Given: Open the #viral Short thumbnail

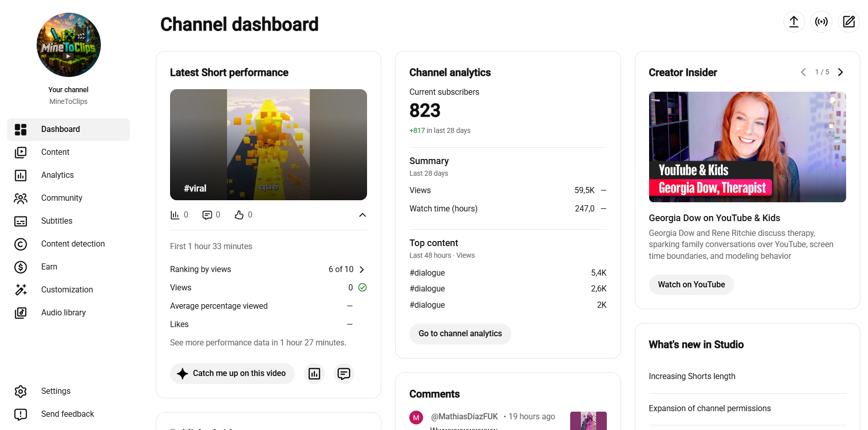Looking at the screenshot, I should (x=268, y=145).
